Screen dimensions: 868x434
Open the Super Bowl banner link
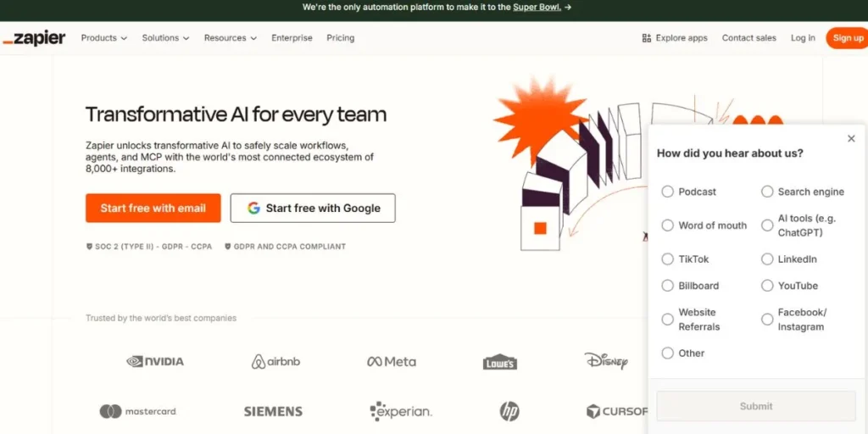coord(537,7)
